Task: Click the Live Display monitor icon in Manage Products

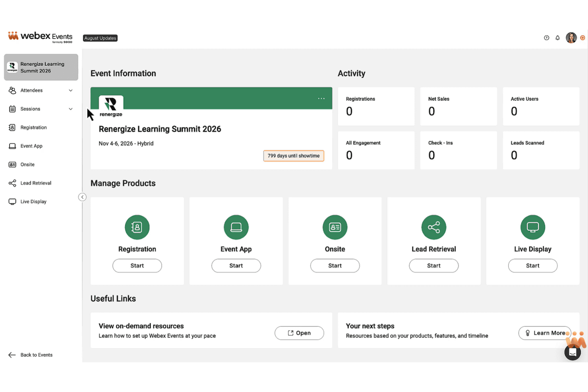Action: point(533,227)
